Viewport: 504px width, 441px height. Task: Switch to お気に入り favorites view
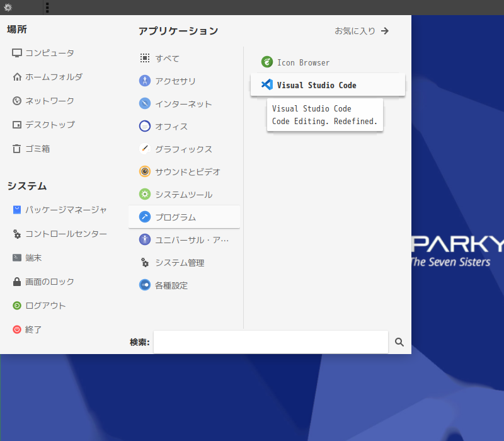click(362, 31)
